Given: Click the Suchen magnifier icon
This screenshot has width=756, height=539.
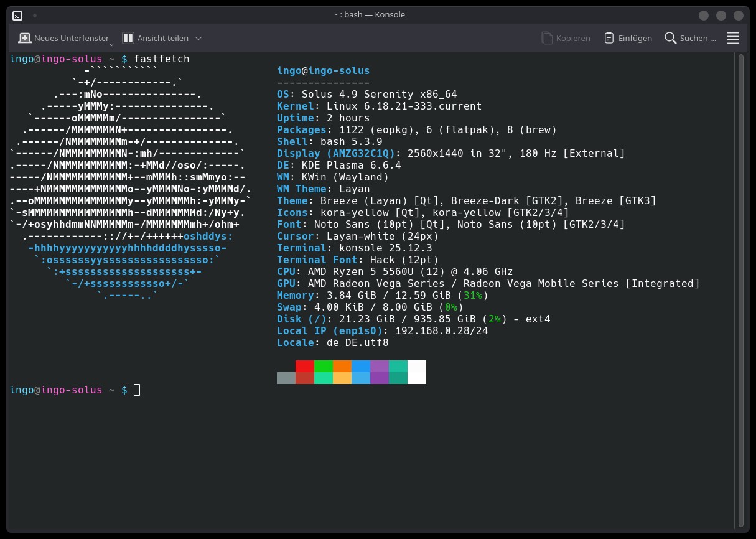Looking at the screenshot, I should [670, 38].
